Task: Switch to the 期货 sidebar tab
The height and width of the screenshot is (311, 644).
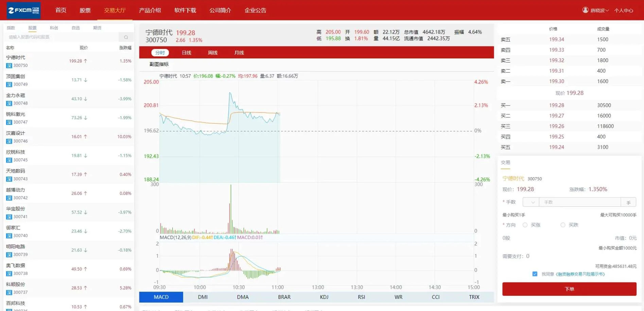Action: 97,28
